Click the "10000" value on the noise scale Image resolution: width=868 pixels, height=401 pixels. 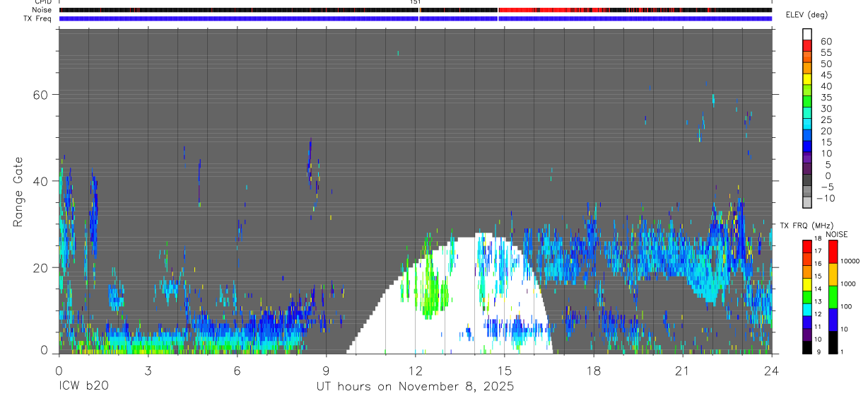pos(850,261)
